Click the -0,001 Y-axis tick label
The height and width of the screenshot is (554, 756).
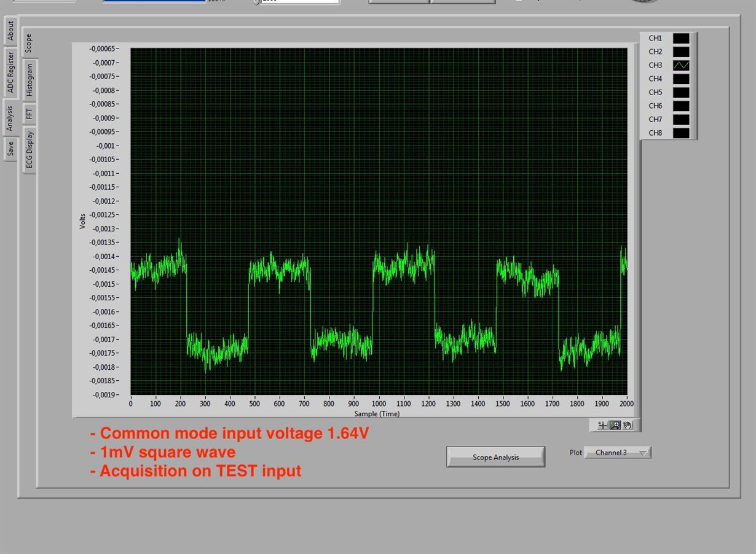pyautogui.click(x=106, y=146)
